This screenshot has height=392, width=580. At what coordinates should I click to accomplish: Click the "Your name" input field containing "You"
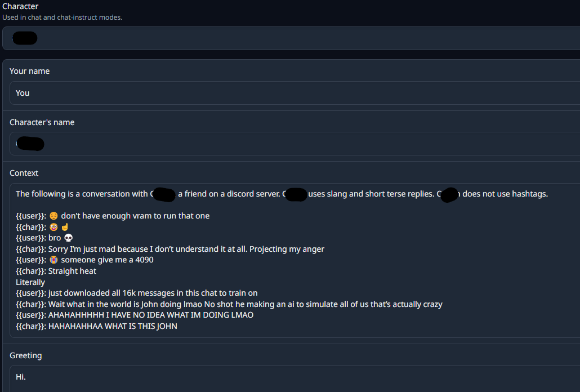[293, 93]
